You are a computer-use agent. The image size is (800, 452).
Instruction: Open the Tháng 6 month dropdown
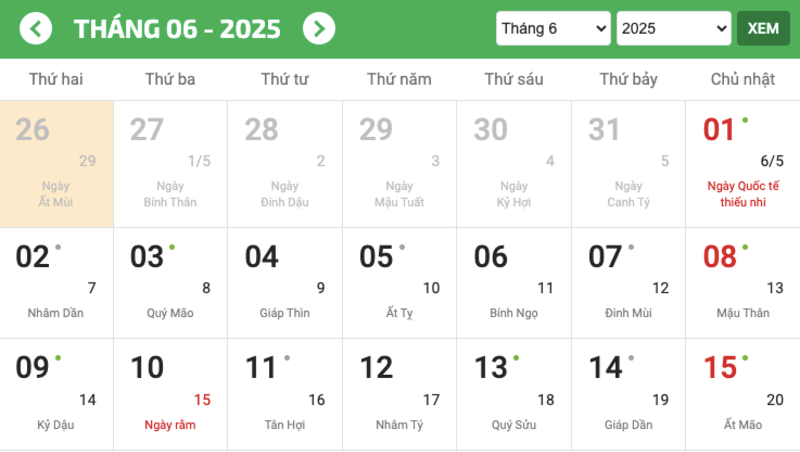coord(553,28)
